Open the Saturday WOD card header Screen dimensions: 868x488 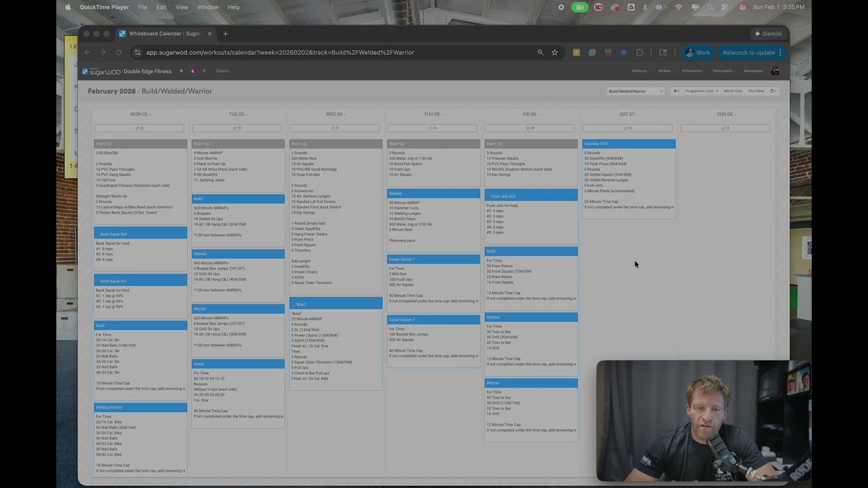pos(629,144)
